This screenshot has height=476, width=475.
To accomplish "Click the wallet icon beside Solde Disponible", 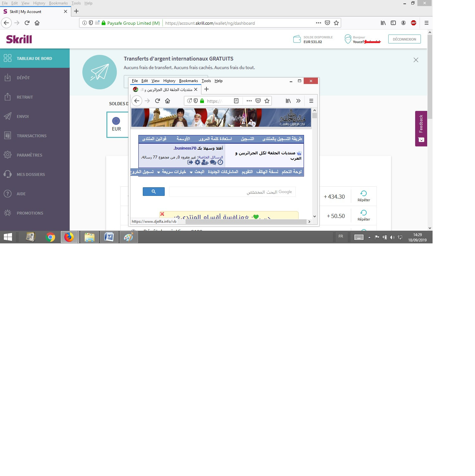I will pyautogui.click(x=297, y=39).
